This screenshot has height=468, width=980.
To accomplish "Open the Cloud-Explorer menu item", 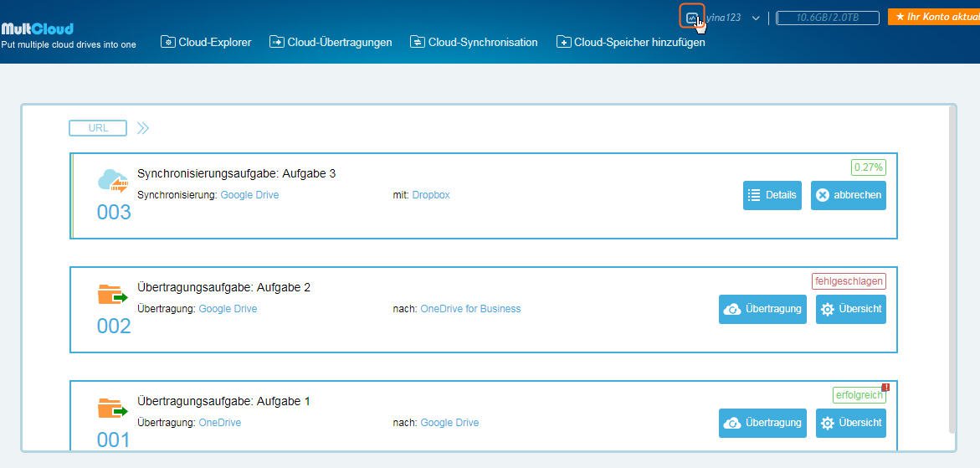I will coord(206,43).
